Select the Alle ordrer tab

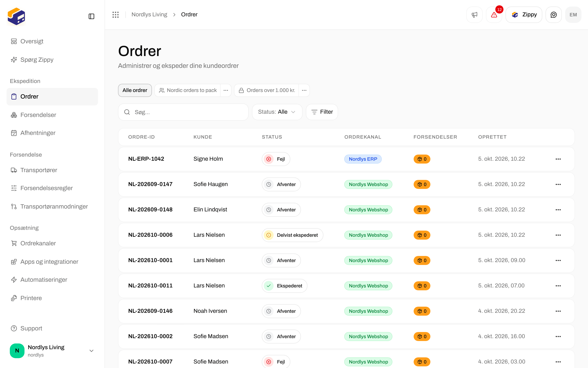[135, 90]
